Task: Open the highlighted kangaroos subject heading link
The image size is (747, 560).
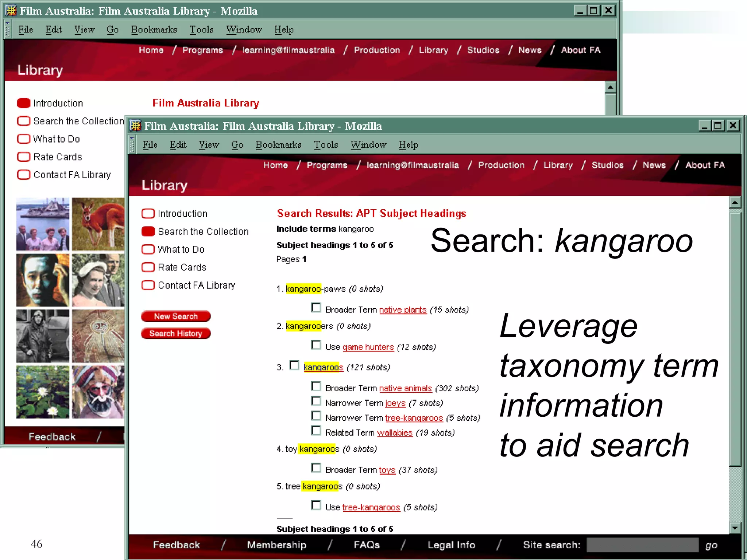Action: click(324, 367)
